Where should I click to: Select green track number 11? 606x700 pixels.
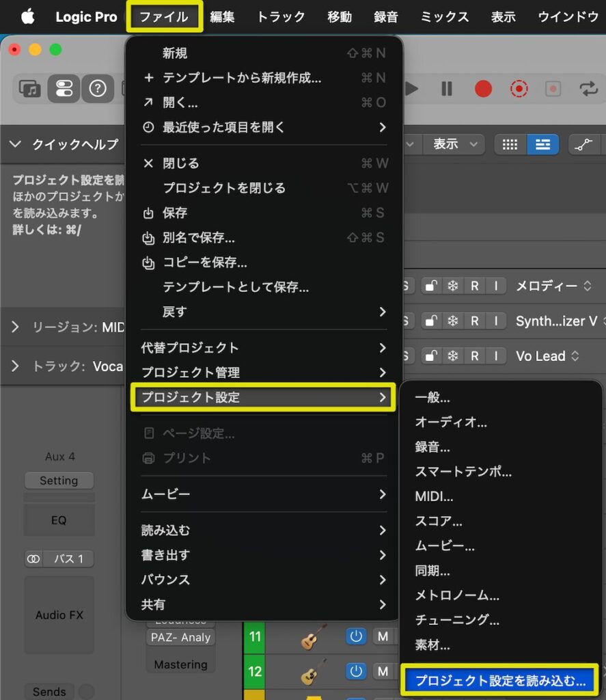pos(254,636)
